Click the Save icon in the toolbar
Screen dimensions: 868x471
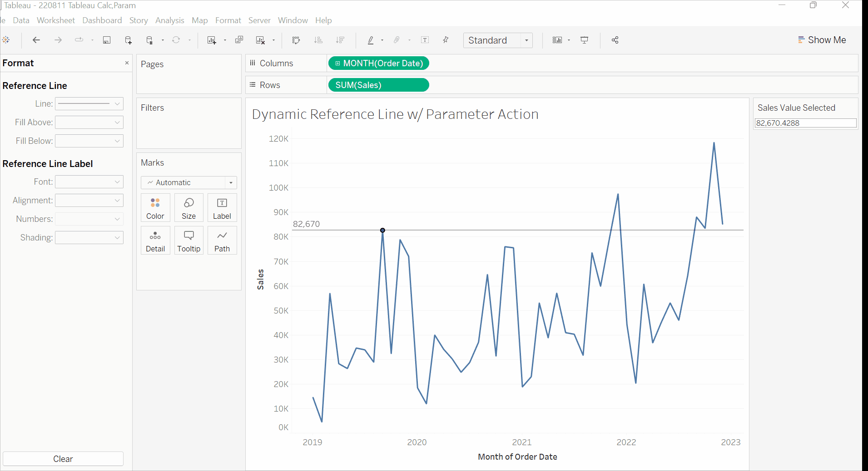(107, 40)
